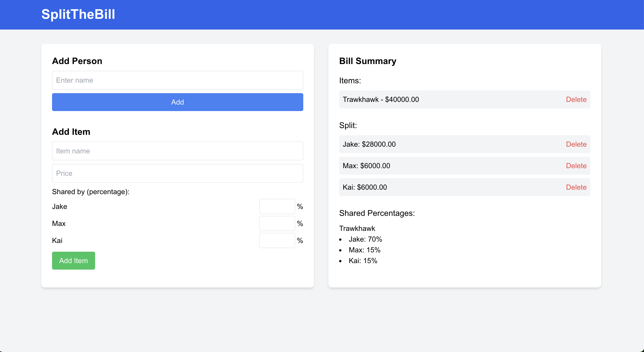Click Max's percentage input box

(277, 223)
